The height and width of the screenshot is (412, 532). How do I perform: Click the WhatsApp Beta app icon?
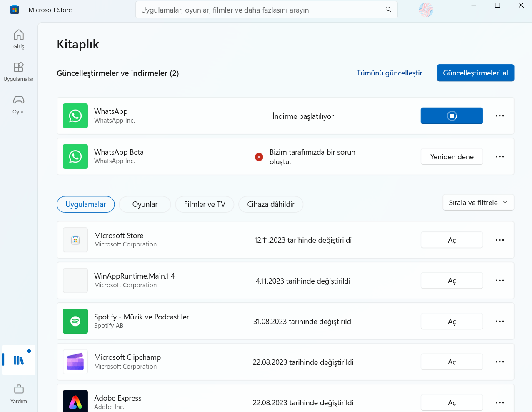(75, 156)
